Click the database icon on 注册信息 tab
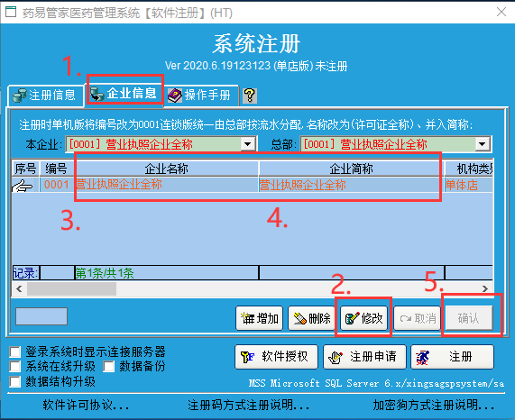The image size is (515, 420). pyautogui.click(x=20, y=96)
